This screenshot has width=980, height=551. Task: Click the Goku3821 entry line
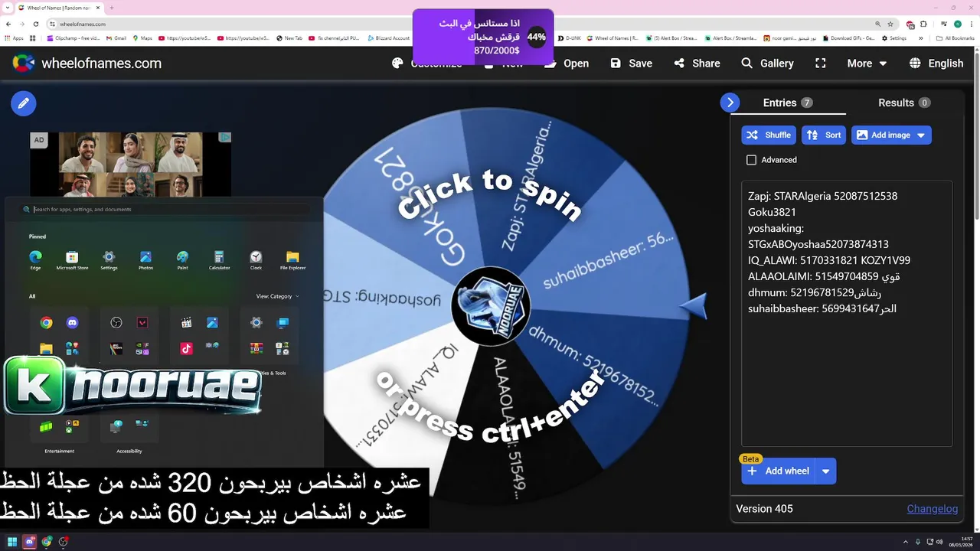coord(772,212)
